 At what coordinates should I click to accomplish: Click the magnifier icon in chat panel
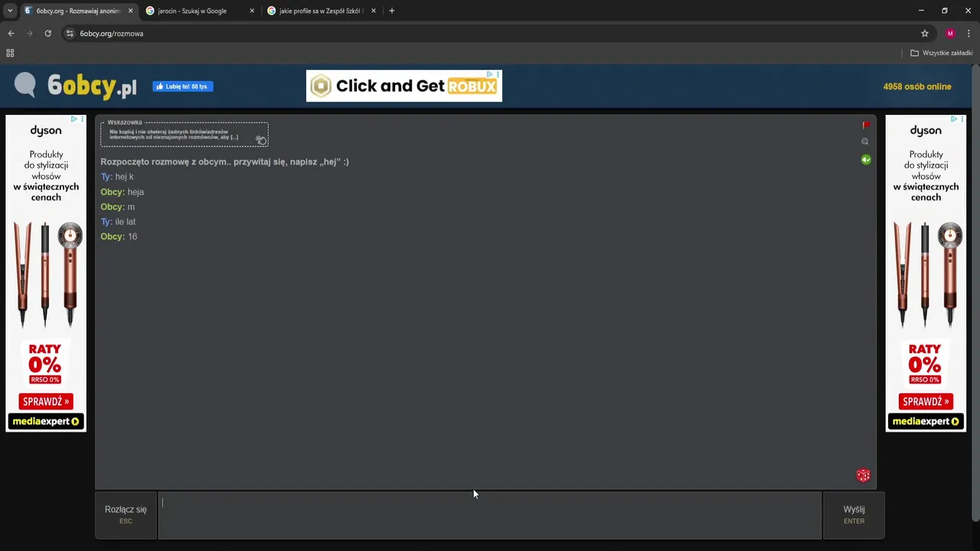pos(865,142)
